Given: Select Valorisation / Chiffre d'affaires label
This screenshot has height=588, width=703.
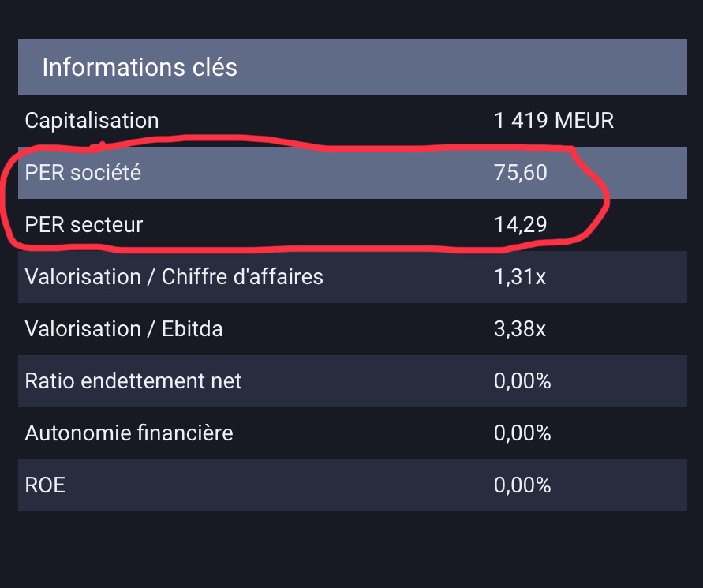Looking at the screenshot, I should (174, 277).
